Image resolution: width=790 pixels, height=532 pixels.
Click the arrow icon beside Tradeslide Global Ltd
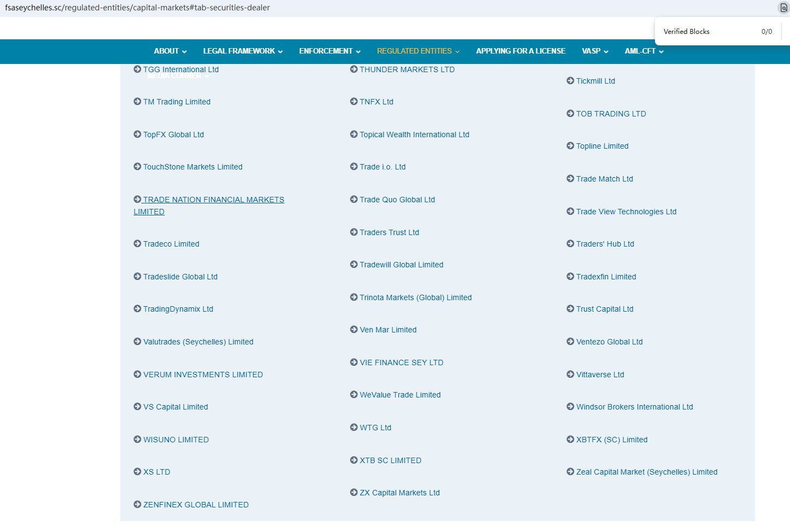click(137, 276)
